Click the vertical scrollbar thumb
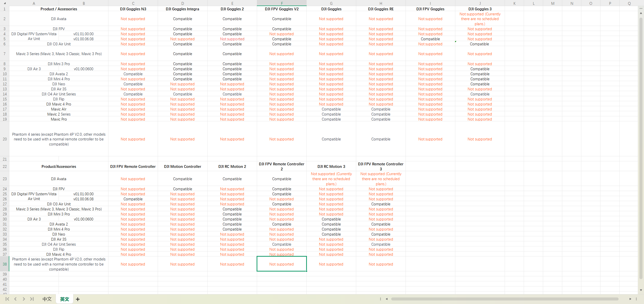Viewport: 644px width, 304px height. pyautogui.click(x=641, y=148)
